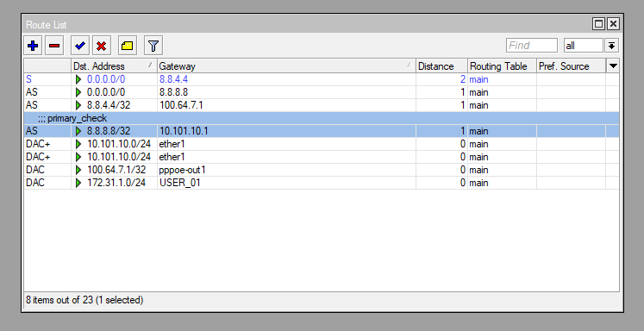Screen dimensions: 644x331
Task: Add a new route with the plus icon
Action: [x=33, y=46]
